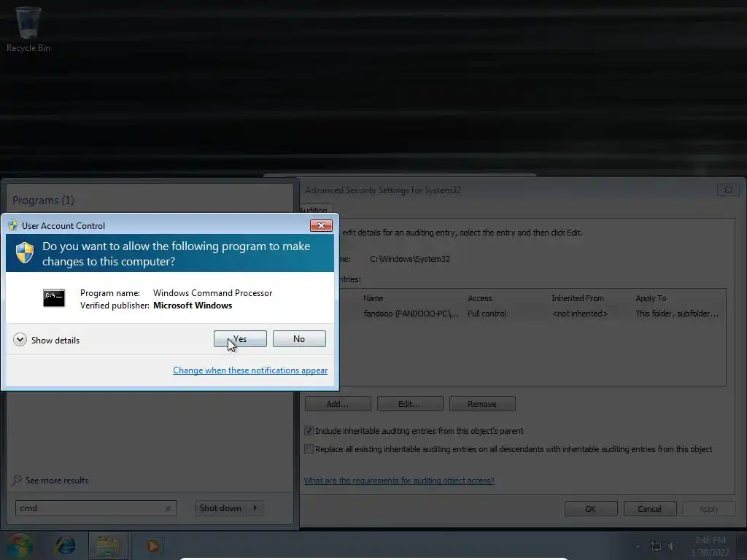
Task: Click Yes in User Account Control dialog
Action: coord(240,338)
